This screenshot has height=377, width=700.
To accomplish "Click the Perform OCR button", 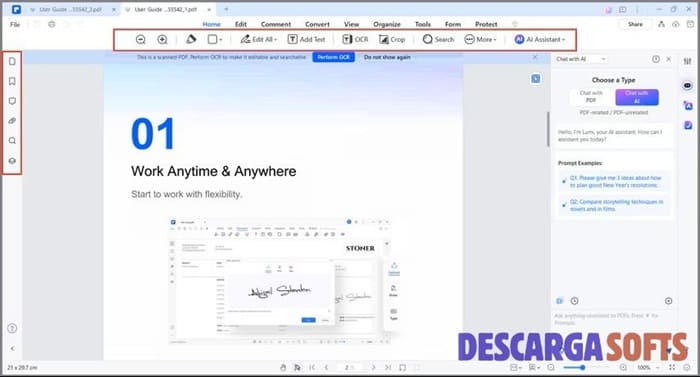I will tap(333, 57).
